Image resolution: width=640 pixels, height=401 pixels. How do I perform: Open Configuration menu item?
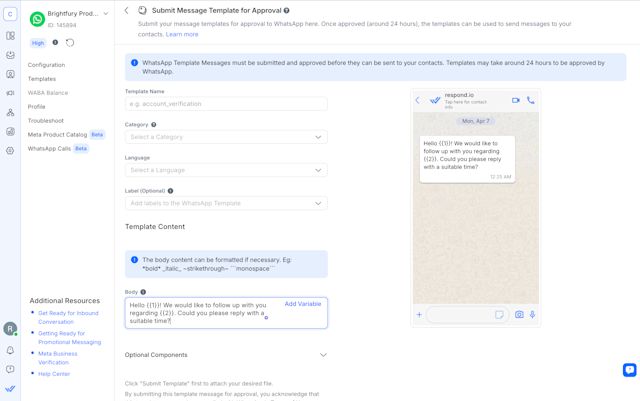[x=46, y=65]
